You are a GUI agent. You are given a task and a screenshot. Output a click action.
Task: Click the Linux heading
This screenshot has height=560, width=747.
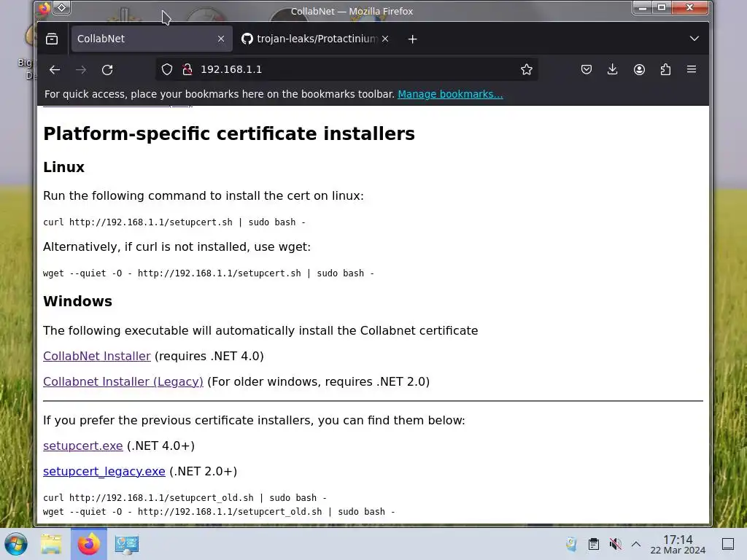pos(64,167)
